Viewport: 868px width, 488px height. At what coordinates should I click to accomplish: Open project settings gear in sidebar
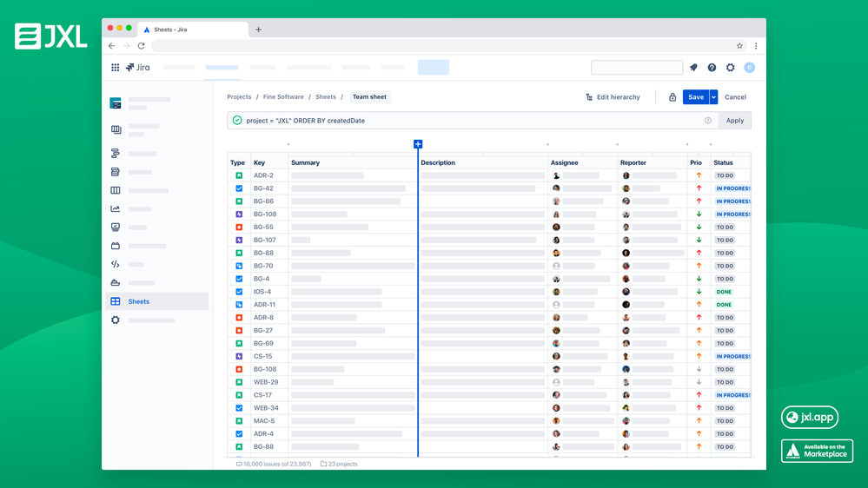116,320
